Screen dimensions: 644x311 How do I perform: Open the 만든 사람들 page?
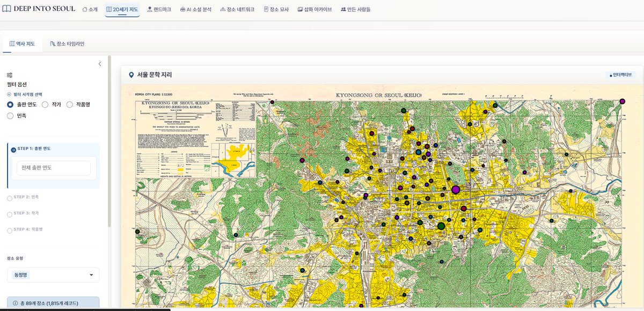click(x=355, y=10)
